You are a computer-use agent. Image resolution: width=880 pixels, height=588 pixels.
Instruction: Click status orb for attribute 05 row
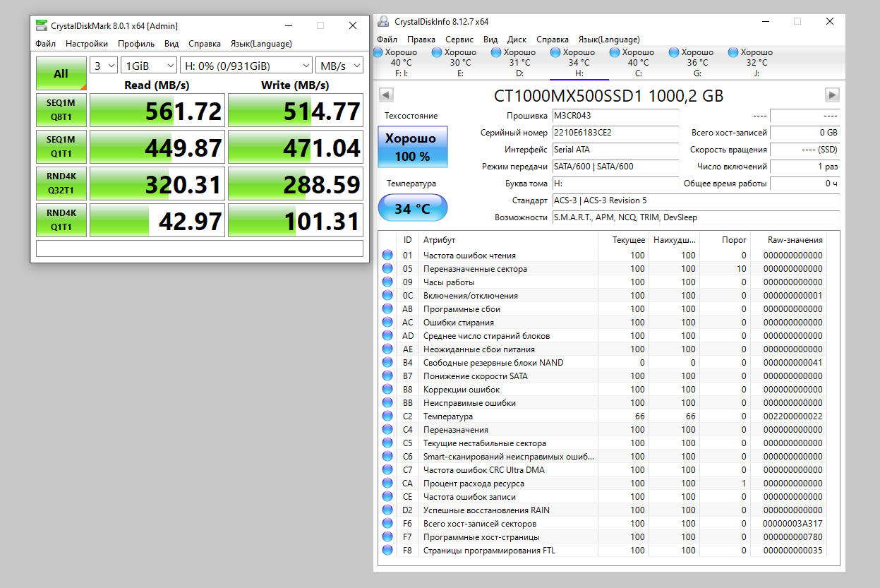pos(387,269)
